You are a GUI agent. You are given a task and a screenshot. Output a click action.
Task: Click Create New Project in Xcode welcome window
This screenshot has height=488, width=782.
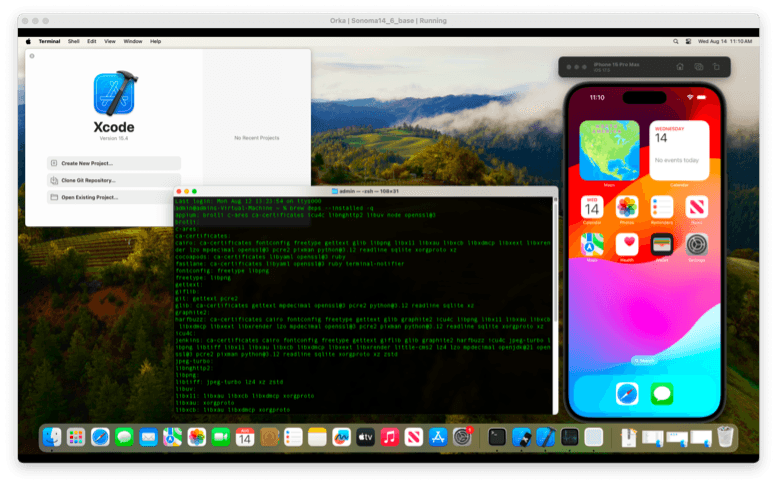(114, 163)
